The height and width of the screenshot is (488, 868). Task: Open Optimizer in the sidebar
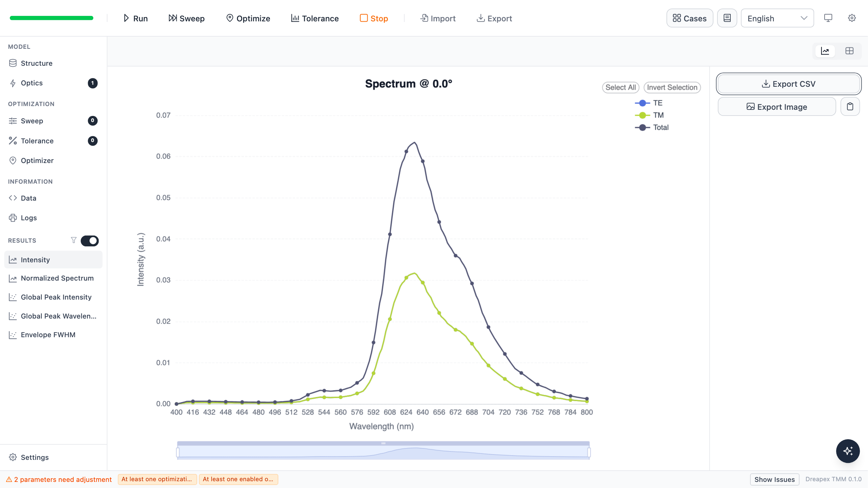click(x=53, y=161)
